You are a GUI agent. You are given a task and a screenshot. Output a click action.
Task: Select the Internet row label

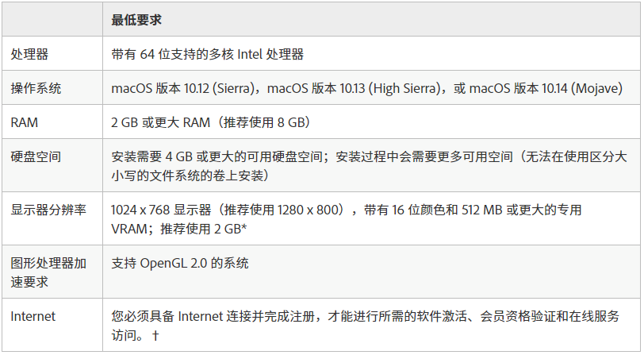(x=33, y=316)
